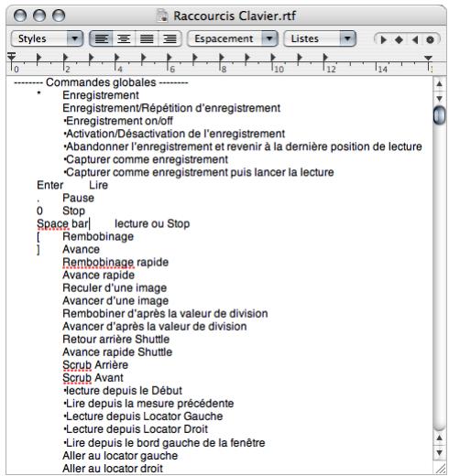Click the word 'Pause'
The image size is (449, 476).
tap(78, 198)
